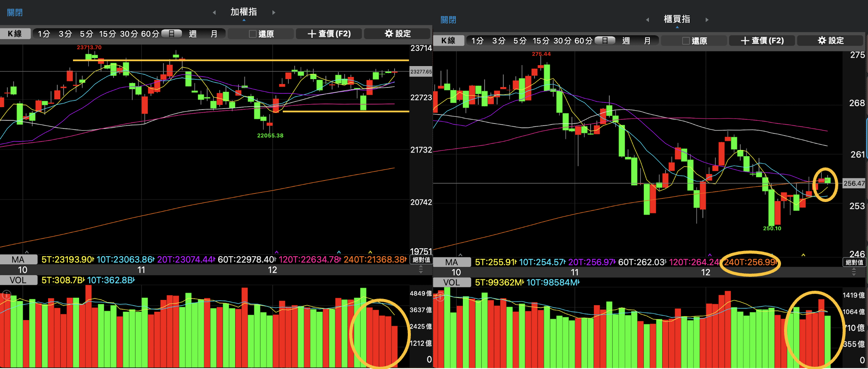Open 設定 gear in 櫃買指 chart
The width and height of the screenshot is (868, 369).
click(x=830, y=41)
